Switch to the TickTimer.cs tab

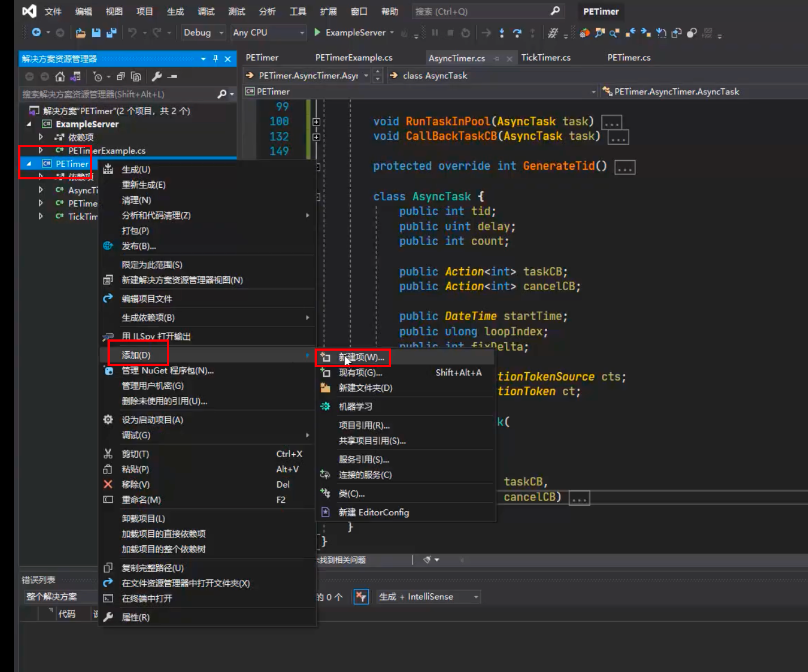(545, 58)
